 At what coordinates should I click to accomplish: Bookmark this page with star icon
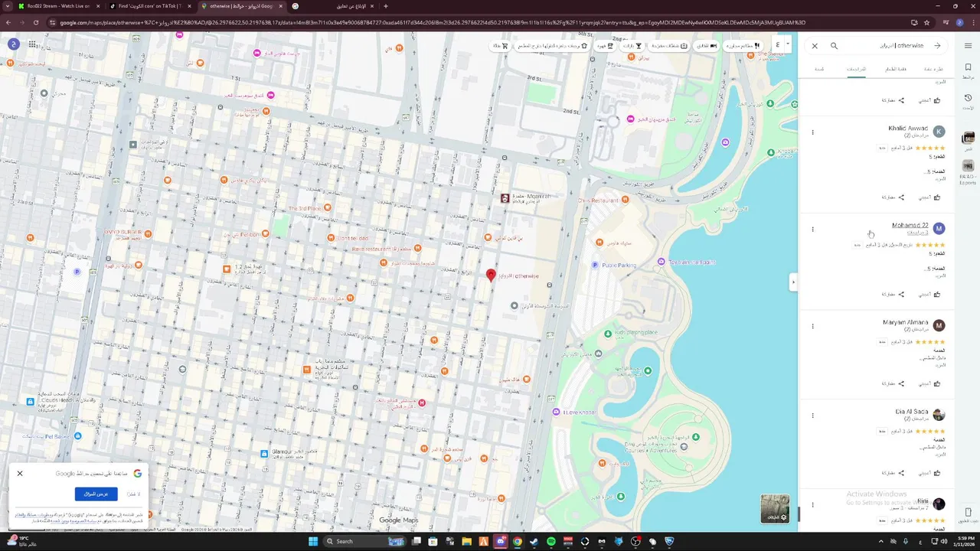coord(926,22)
